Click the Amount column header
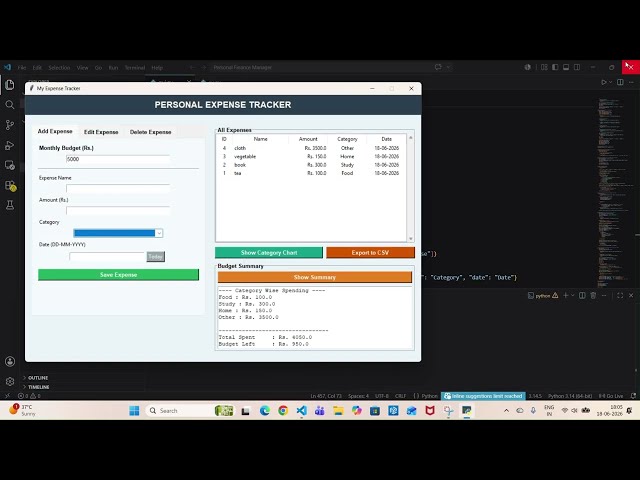 click(308, 139)
